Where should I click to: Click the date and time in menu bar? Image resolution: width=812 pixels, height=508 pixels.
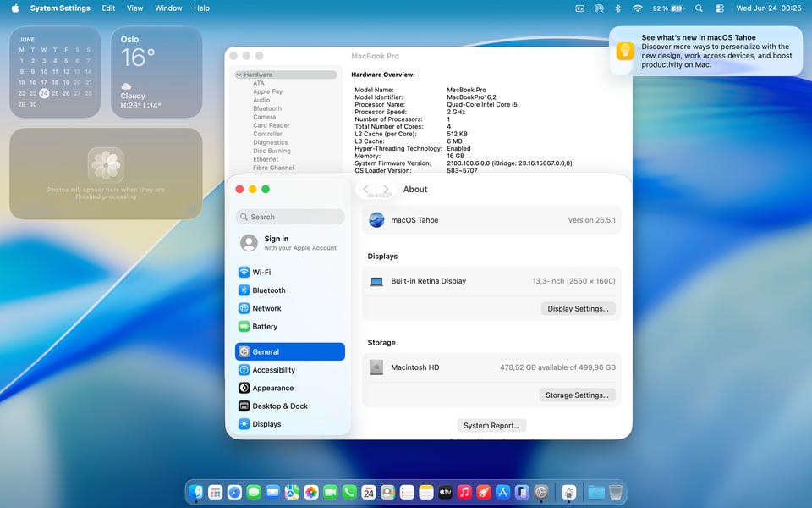coord(769,8)
